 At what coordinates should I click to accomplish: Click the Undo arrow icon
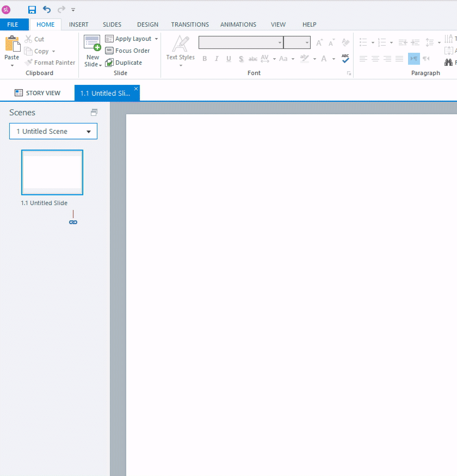[x=47, y=9]
